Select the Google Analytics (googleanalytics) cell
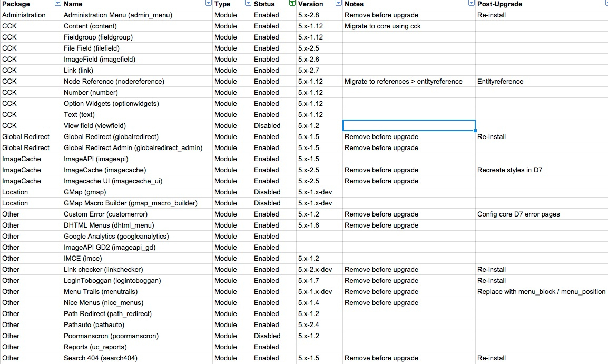This screenshot has width=608, height=364. (x=138, y=236)
